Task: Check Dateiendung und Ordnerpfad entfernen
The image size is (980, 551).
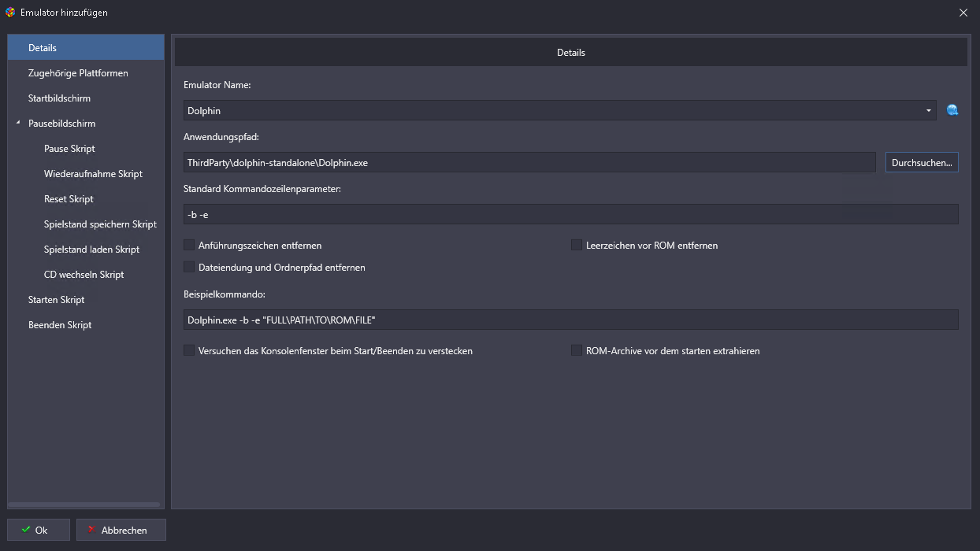Action: click(189, 268)
